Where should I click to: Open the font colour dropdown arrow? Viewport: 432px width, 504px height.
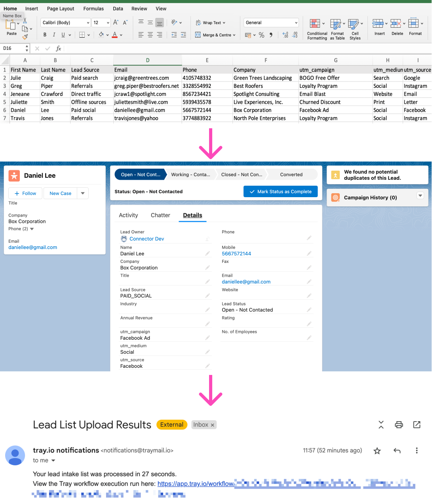tap(121, 35)
